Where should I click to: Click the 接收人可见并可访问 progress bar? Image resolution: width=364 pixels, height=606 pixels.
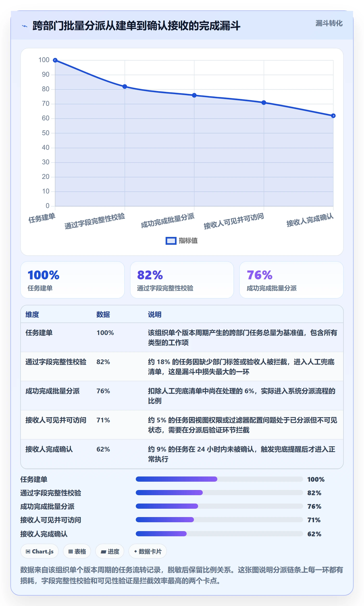tap(219, 520)
